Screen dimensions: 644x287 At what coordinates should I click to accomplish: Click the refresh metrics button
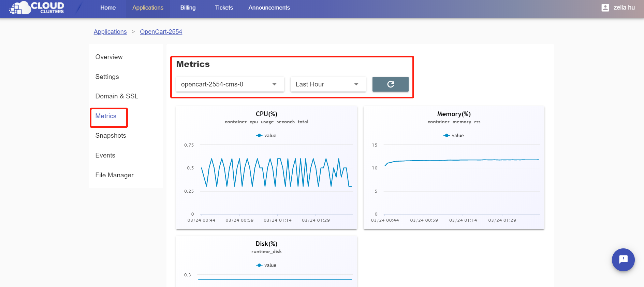pos(390,84)
